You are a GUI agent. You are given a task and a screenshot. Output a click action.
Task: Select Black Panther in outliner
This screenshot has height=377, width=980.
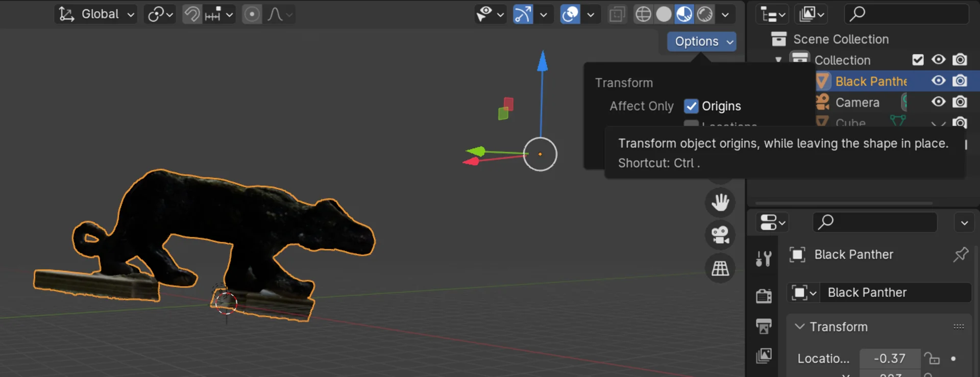871,81
